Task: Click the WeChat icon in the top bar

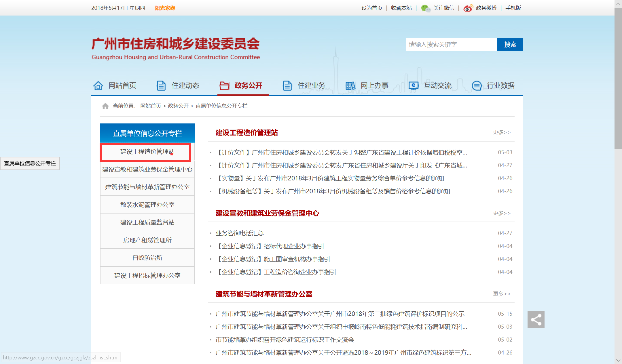Action: (426, 8)
